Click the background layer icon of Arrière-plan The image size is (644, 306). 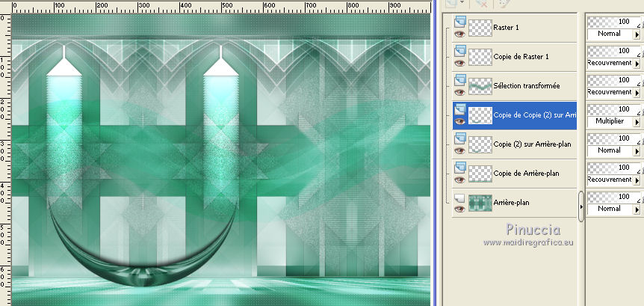click(460, 198)
